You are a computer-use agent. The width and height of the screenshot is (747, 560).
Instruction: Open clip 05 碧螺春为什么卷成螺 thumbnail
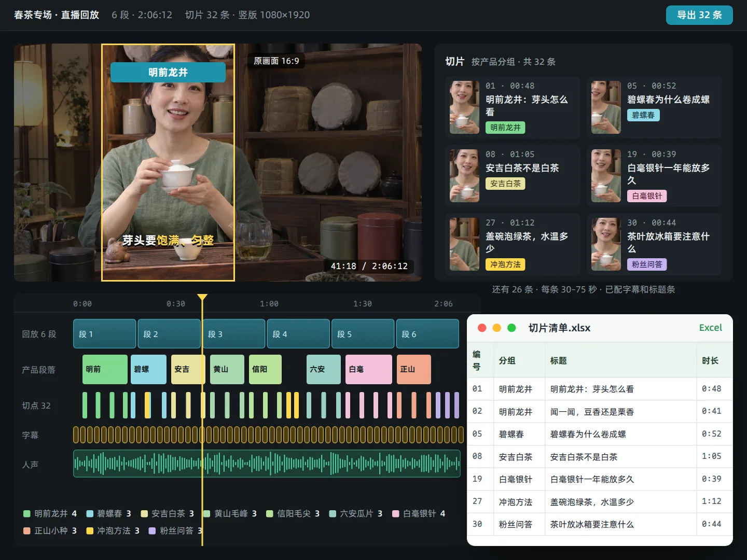point(606,107)
